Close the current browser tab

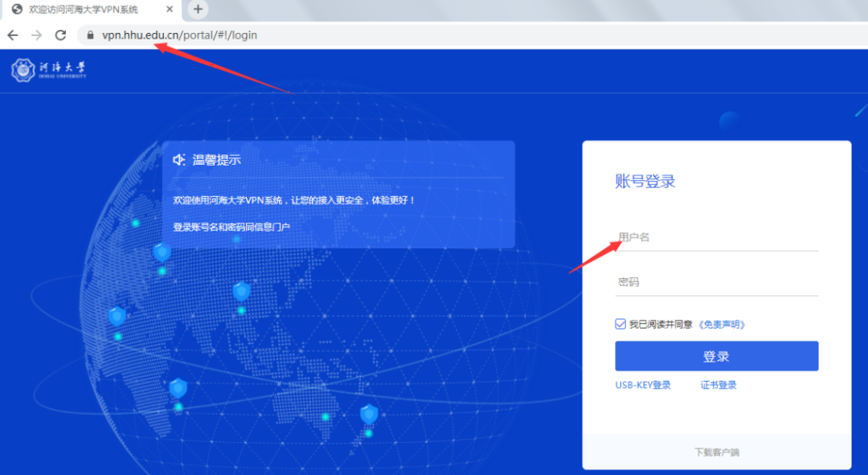click(x=168, y=9)
